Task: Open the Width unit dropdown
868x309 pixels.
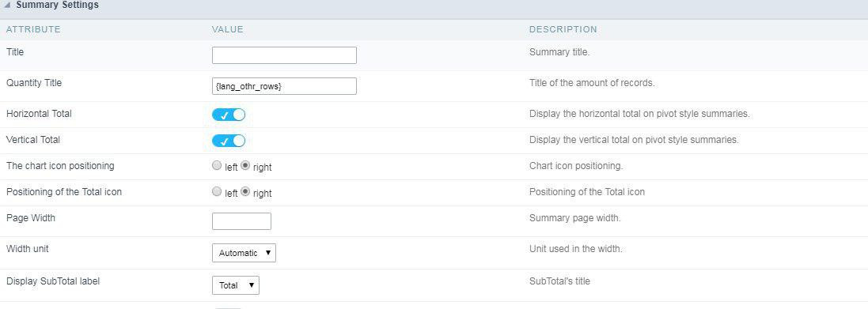Action: [x=244, y=253]
